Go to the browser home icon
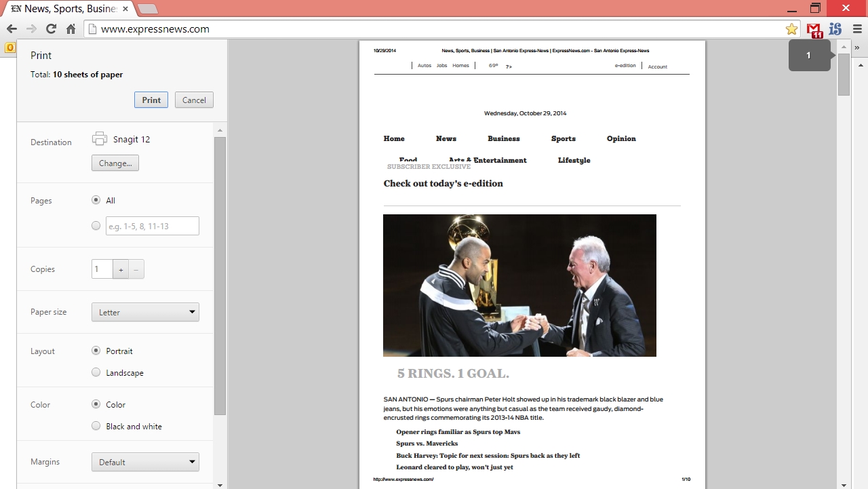The width and height of the screenshot is (868, 489). click(x=71, y=28)
